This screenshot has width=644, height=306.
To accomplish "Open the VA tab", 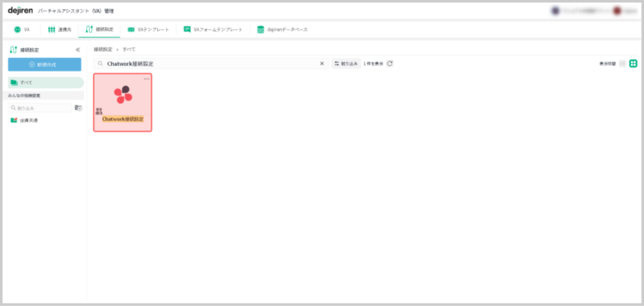I will [22, 30].
